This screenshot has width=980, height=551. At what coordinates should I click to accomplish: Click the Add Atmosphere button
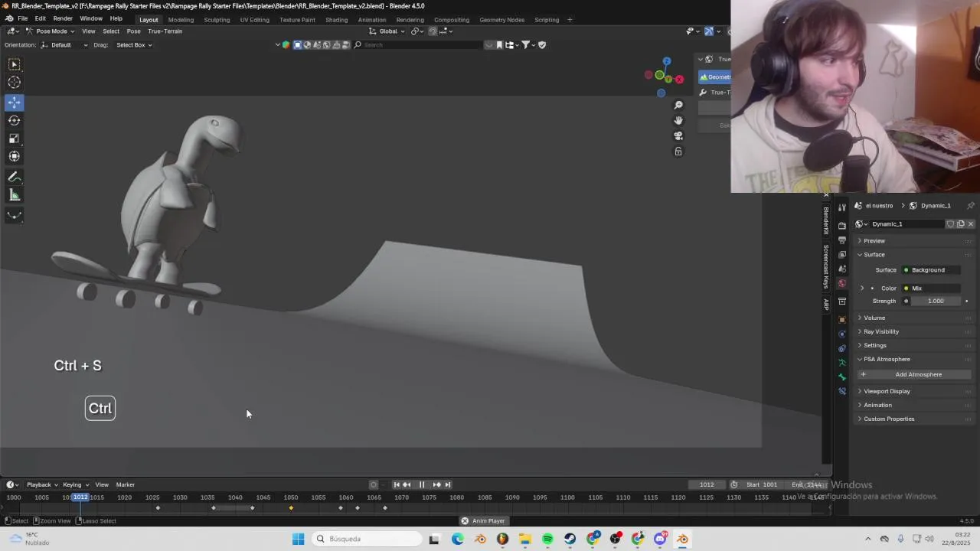[914, 375]
